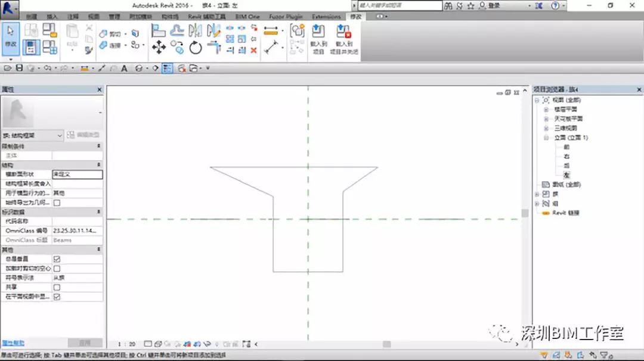Expand the 天花板平面 tree node
Screen dimensions: 644x361
[546, 119]
